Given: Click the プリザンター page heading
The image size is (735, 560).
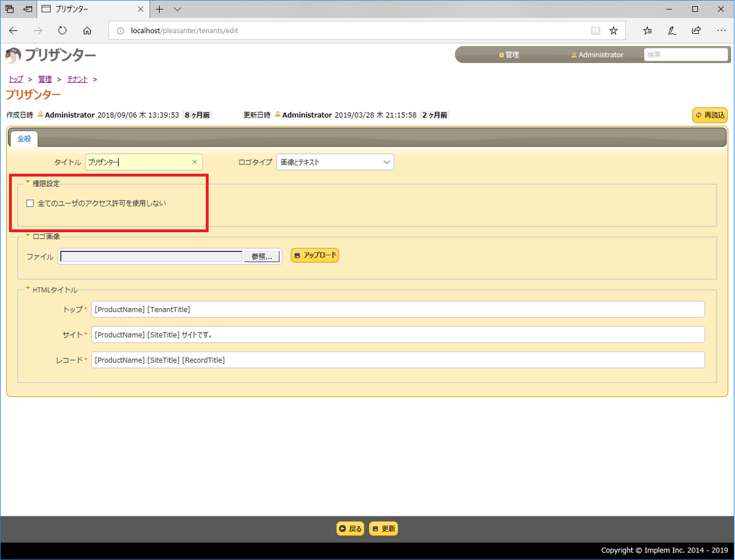Looking at the screenshot, I should click(33, 95).
